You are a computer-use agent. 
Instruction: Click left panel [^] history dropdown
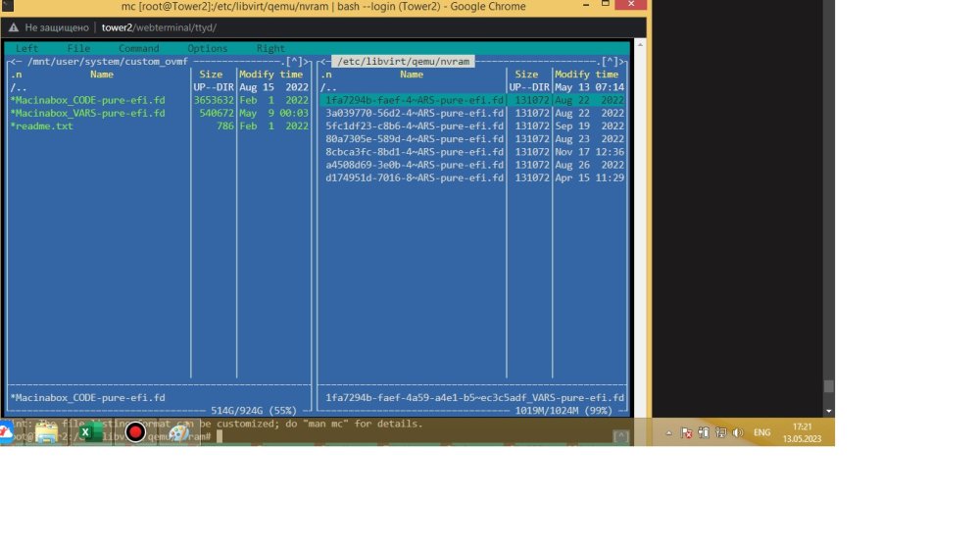pos(294,61)
